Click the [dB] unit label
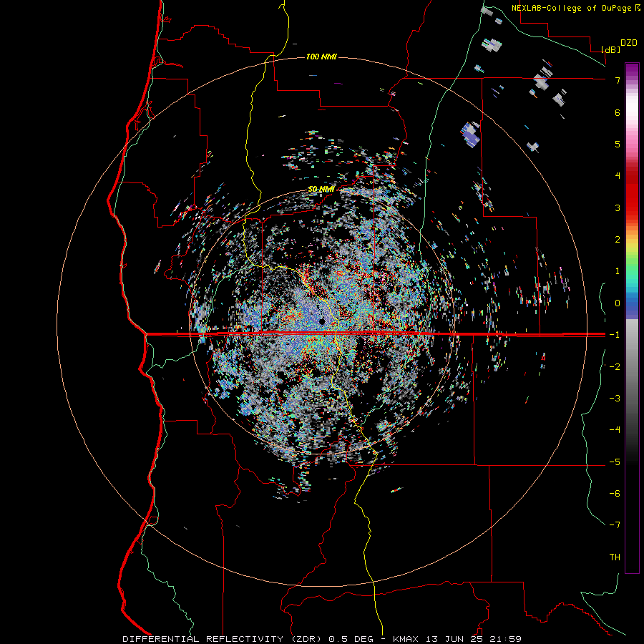644x644 pixels. click(611, 49)
